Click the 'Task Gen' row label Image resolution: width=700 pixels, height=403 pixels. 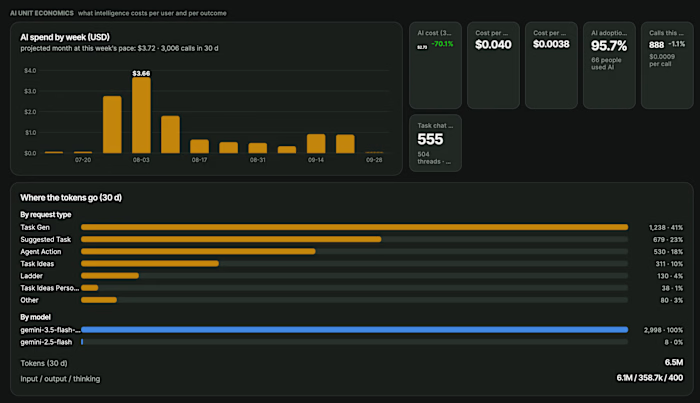(35, 228)
